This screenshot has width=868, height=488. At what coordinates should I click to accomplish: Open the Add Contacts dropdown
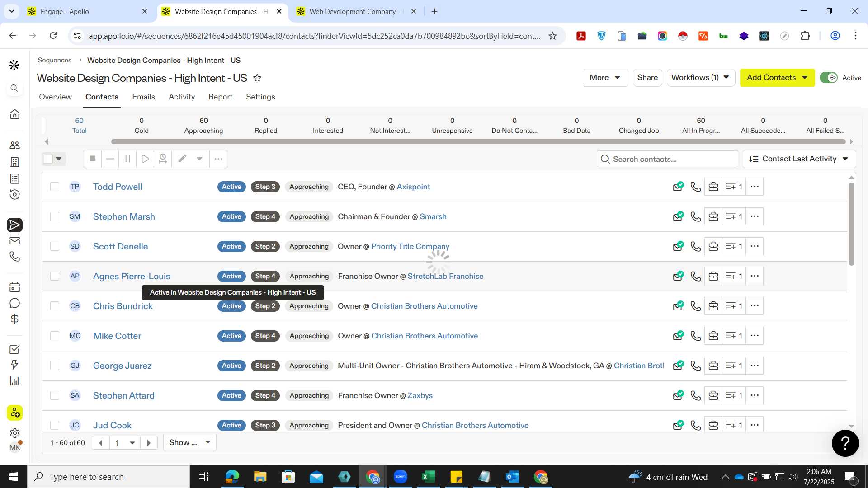777,78
